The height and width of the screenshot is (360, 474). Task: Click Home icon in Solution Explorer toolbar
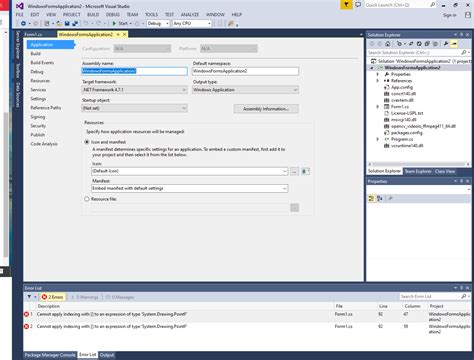[x=387, y=44]
